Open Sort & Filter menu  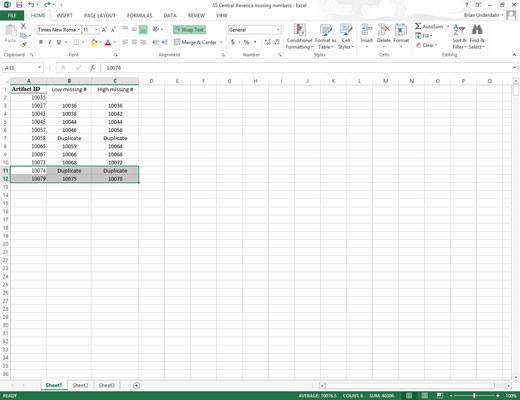tap(459, 36)
